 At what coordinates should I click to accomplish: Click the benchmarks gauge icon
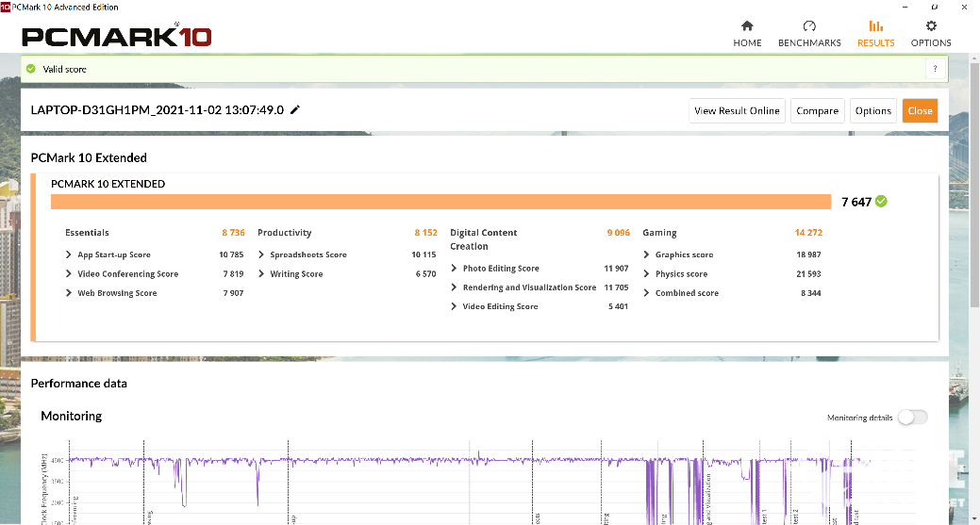(x=809, y=25)
